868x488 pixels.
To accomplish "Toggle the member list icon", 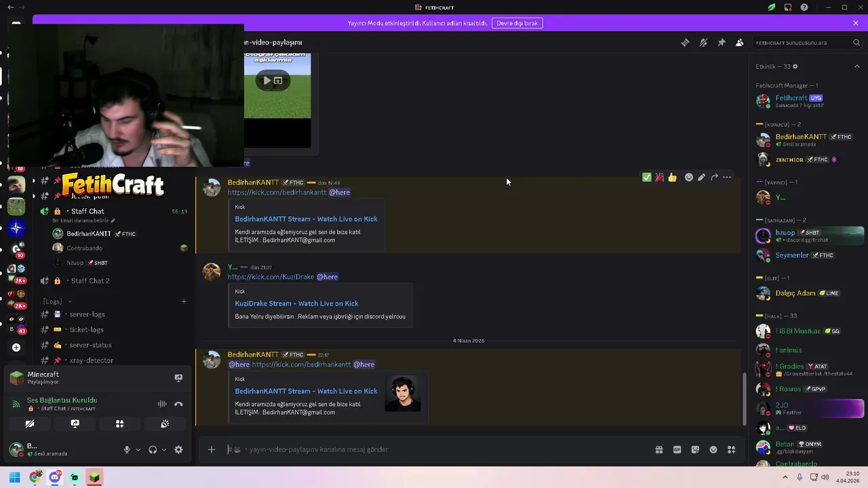I will pyautogui.click(x=740, y=42).
